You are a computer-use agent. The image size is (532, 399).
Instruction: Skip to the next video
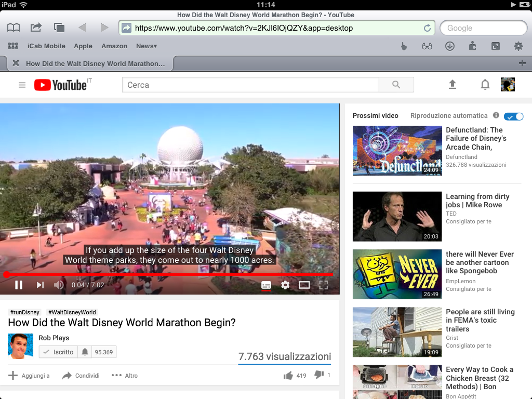[40, 285]
